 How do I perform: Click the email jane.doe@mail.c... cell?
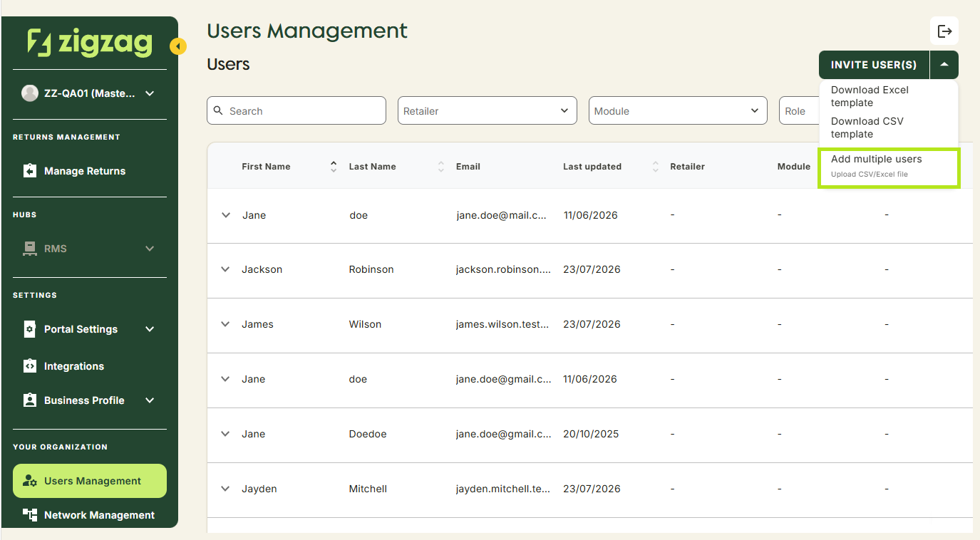coord(502,215)
